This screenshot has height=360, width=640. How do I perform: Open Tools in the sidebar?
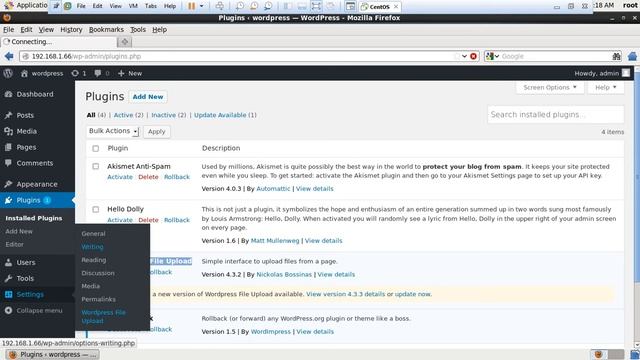click(25, 278)
